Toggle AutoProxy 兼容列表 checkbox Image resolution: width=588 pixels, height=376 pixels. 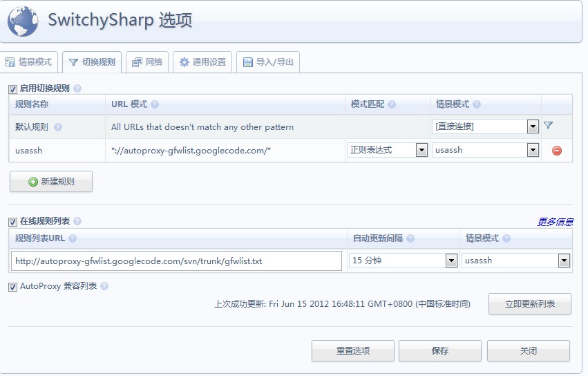pyautogui.click(x=12, y=287)
